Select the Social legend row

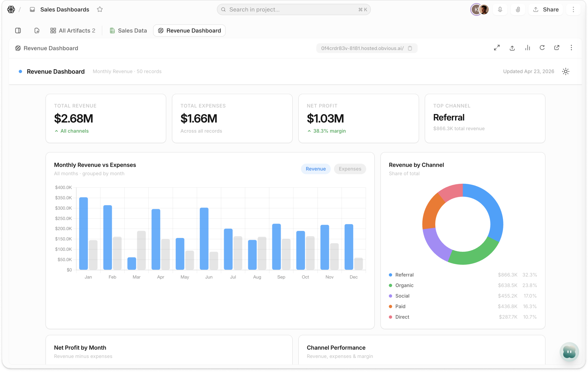point(463,296)
